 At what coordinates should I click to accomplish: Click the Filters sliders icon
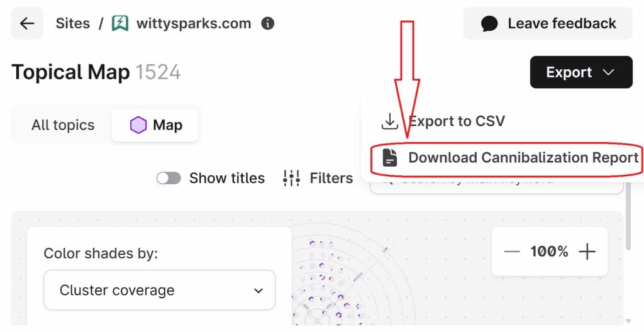291,178
